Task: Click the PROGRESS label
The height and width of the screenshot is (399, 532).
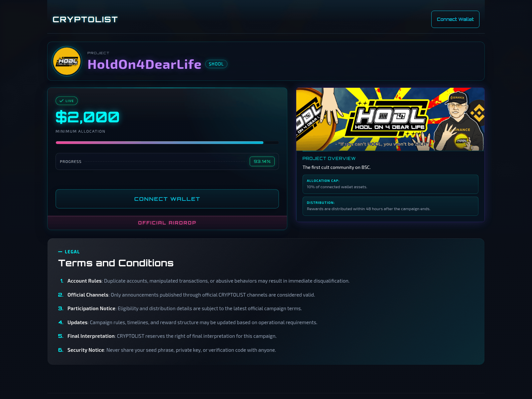Action: pyautogui.click(x=70, y=162)
